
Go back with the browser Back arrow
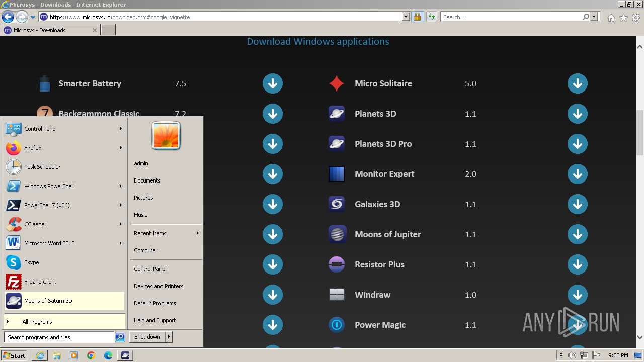point(8,17)
